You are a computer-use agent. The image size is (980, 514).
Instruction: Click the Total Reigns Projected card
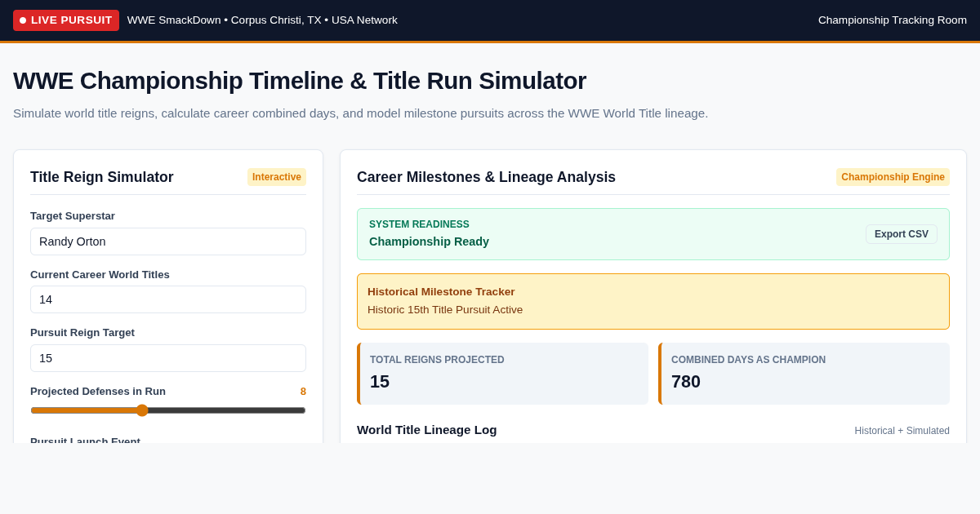(x=502, y=374)
